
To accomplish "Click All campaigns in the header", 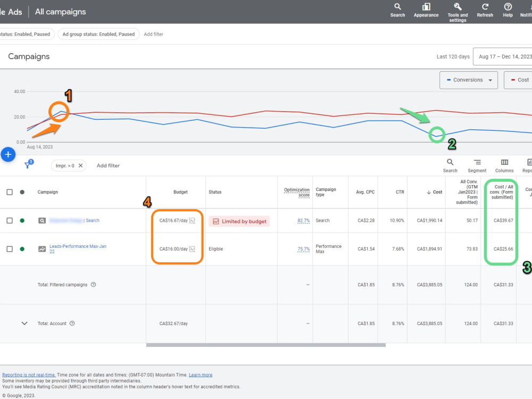I will [x=61, y=12].
